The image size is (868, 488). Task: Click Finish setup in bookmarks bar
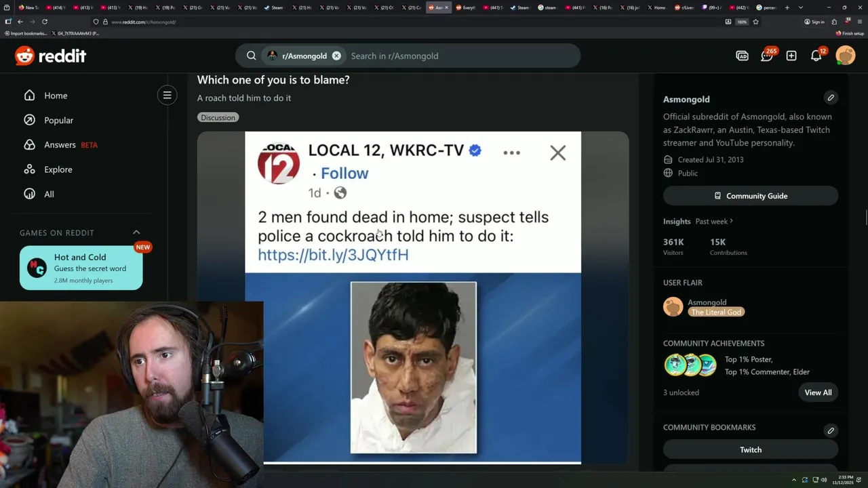coord(850,33)
